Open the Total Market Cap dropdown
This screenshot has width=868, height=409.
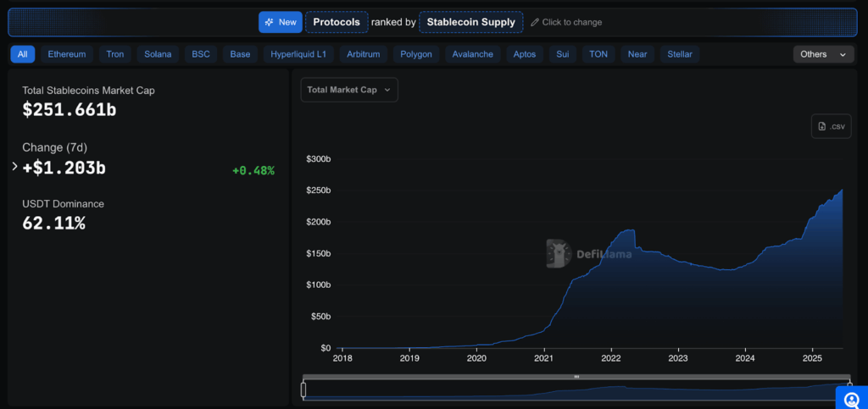coord(349,90)
